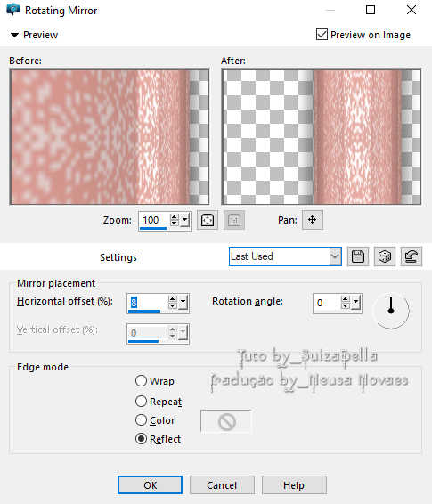Click the save preset disk icon
This screenshot has height=504, width=432.
pyautogui.click(x=358, y=256)
